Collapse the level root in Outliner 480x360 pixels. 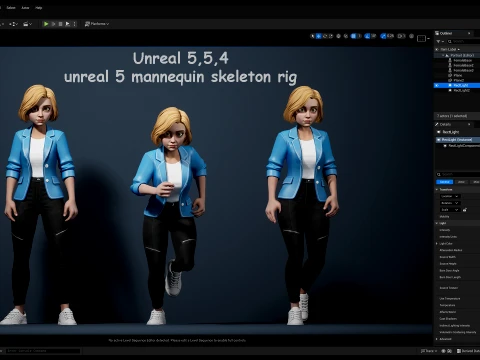click(443, 55)
